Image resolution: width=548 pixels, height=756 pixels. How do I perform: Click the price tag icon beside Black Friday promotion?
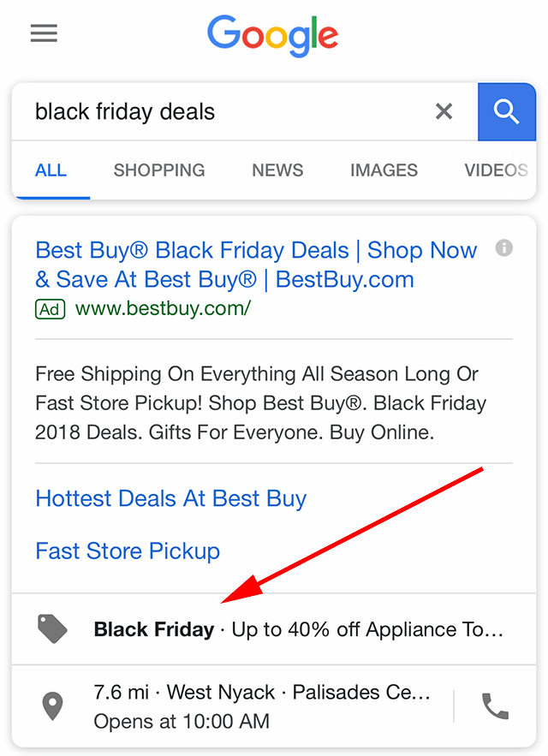click(52, 629)
